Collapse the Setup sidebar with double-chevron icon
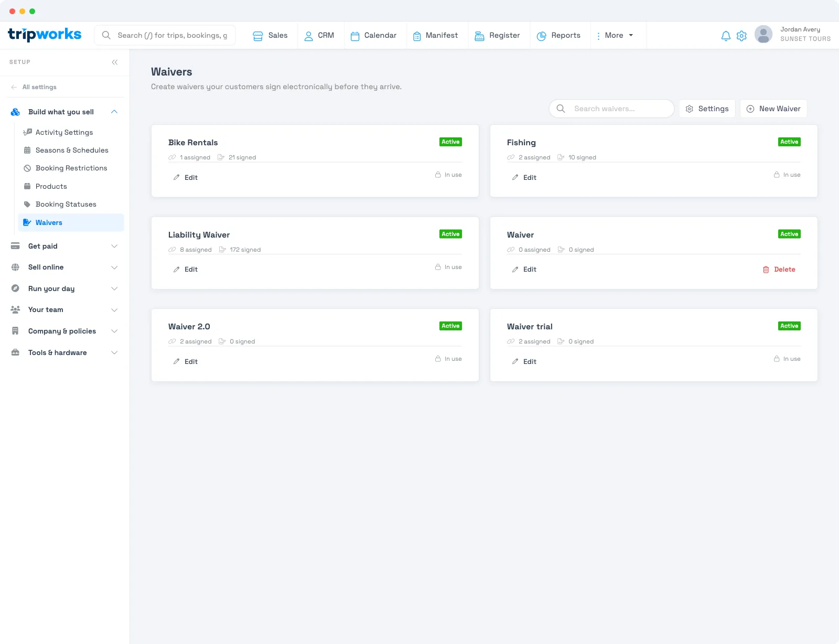The height and width of the screenshot is (644, 839). (114, 62)
